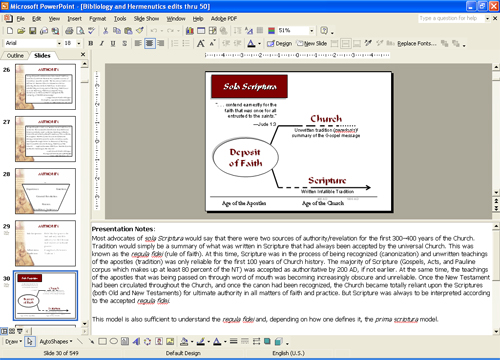This screenshot has height=360, width=500.
Task: Open the AutoShapes dropdown menu
Action: click(56, 341)
